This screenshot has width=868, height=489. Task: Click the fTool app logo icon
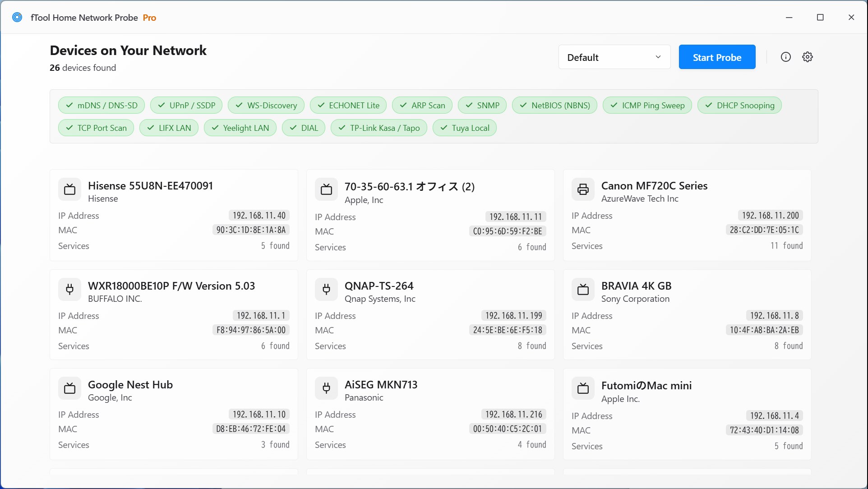click(x=17, y=18)
